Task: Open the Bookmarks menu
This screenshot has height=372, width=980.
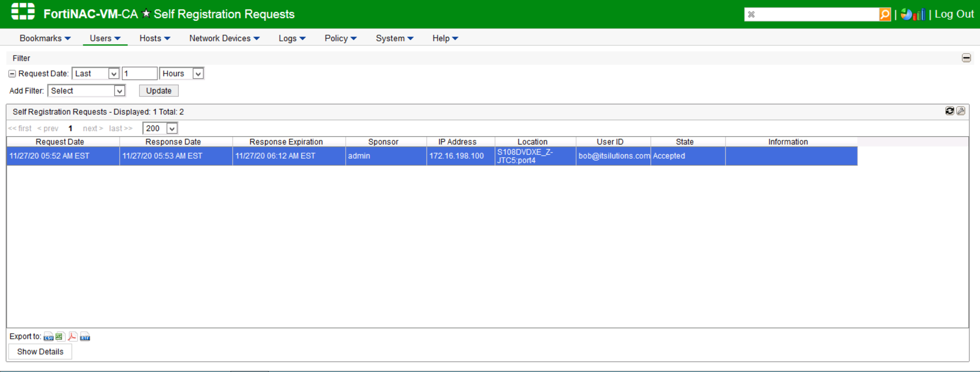Action: click(x=45, y=38)
